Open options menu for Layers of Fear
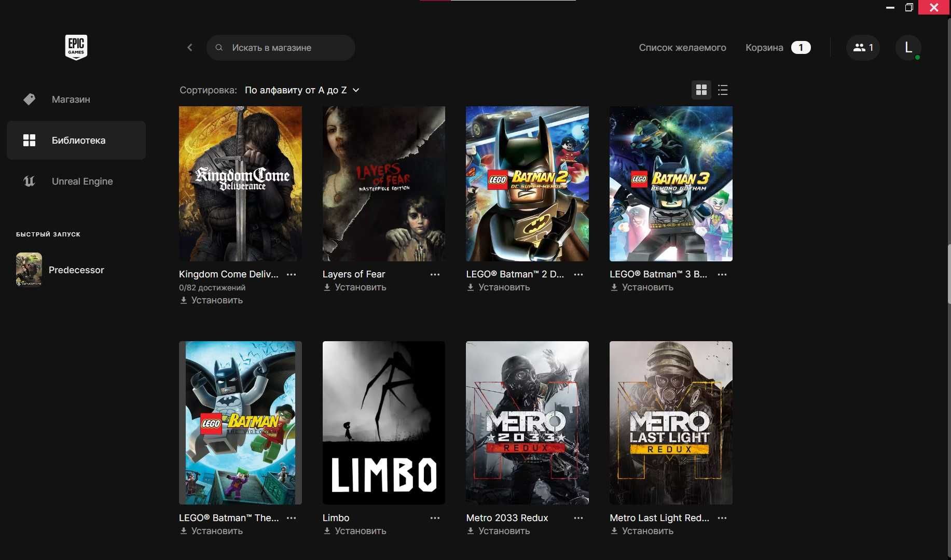Viewport: 951px width, 560px height. [435, 274]
